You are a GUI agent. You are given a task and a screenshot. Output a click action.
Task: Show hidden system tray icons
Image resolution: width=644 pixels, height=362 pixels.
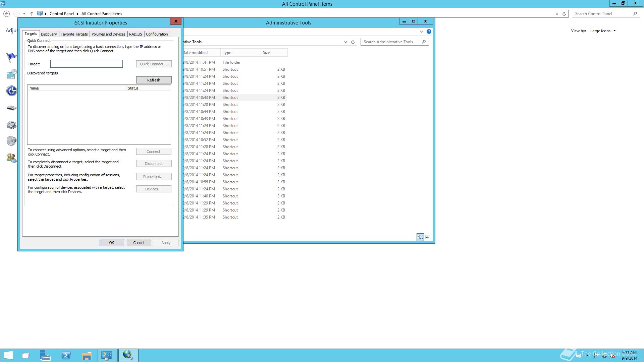(x=587, y=356)
